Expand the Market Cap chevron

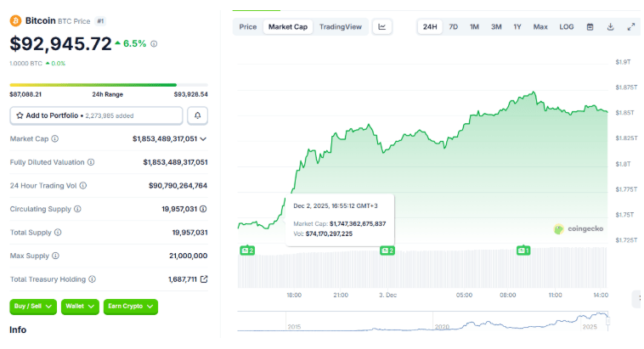[203, 138]
